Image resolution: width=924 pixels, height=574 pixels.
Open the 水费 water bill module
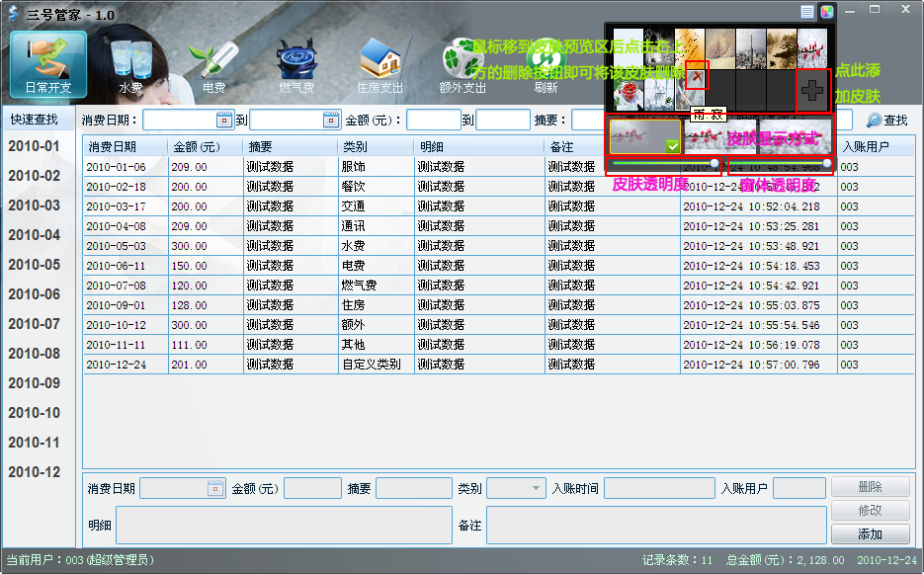(130, 66)
